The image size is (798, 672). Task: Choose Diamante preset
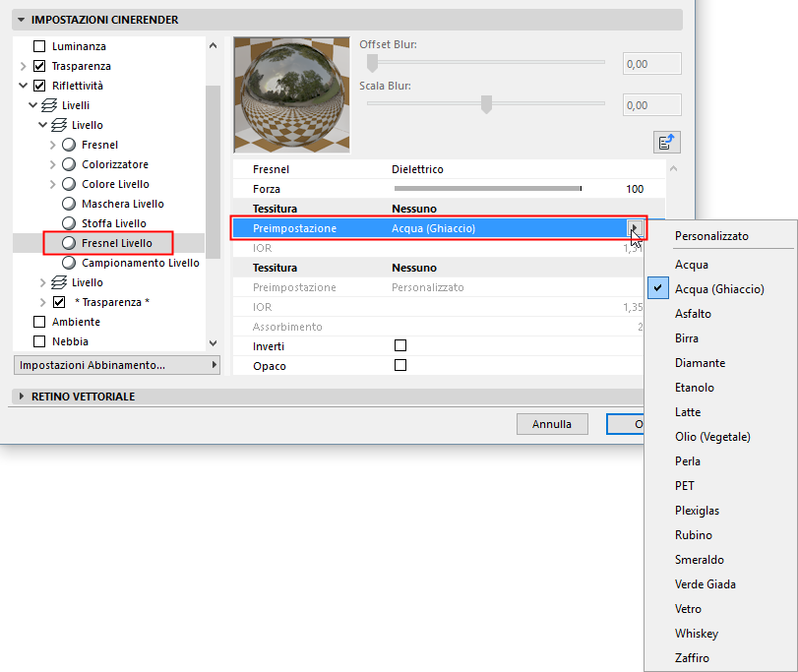(720, 363)
